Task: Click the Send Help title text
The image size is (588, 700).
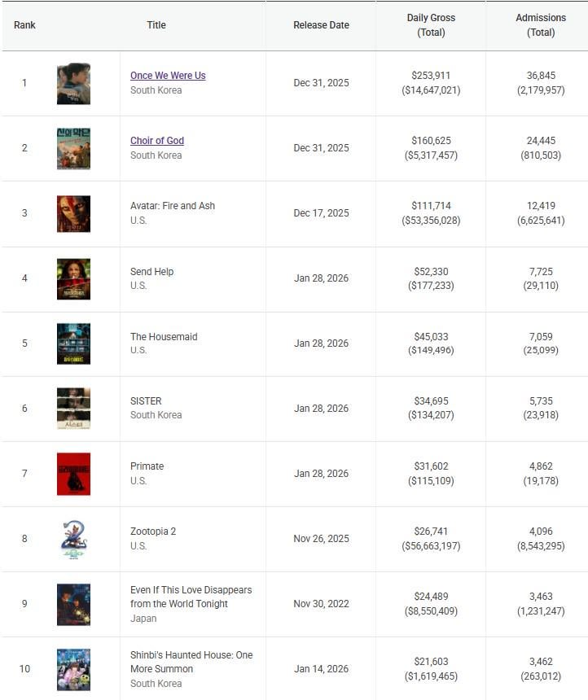Action: pyautogui.click(x=151, y=272)
